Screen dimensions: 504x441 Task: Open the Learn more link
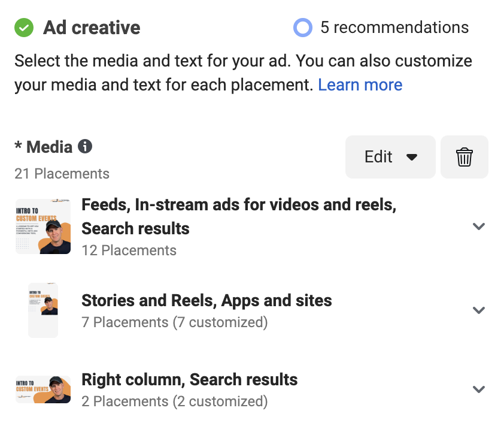tap(360, 84)
